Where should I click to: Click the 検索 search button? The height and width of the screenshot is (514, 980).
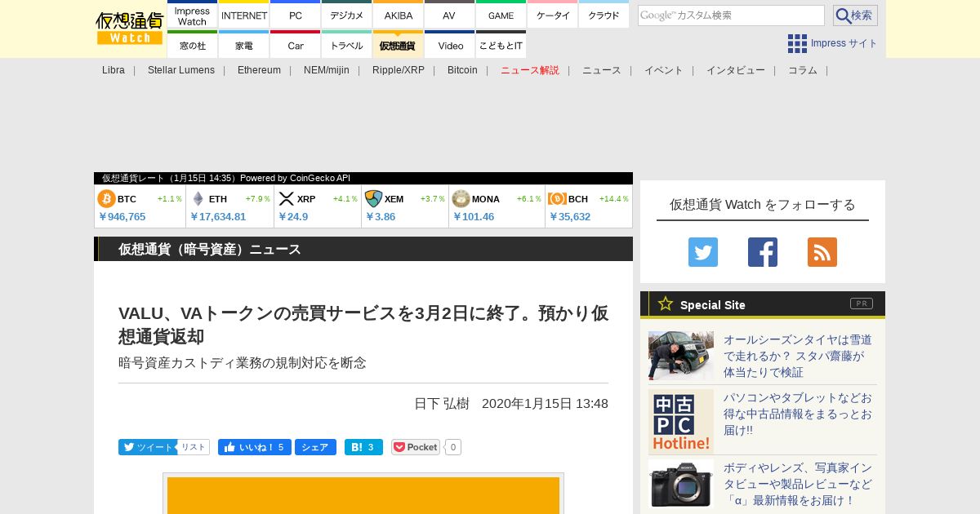pyautogui.click(x=855, y=16)
